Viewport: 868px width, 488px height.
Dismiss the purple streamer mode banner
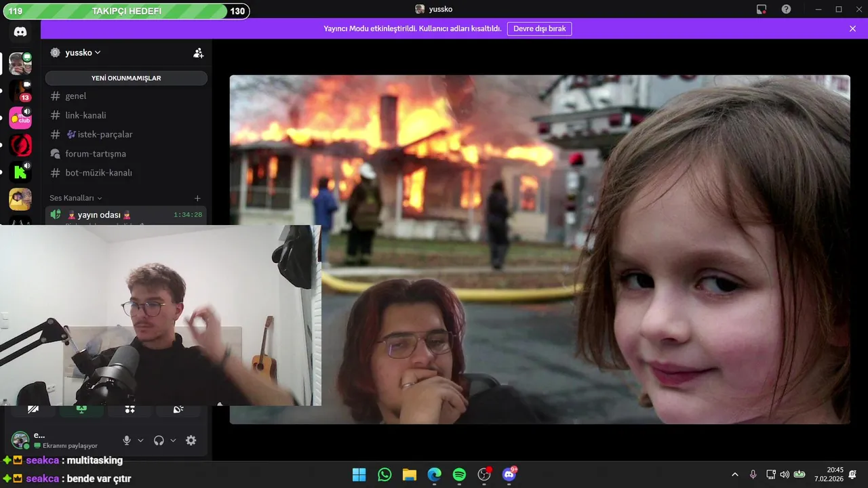tap(852, 28)
